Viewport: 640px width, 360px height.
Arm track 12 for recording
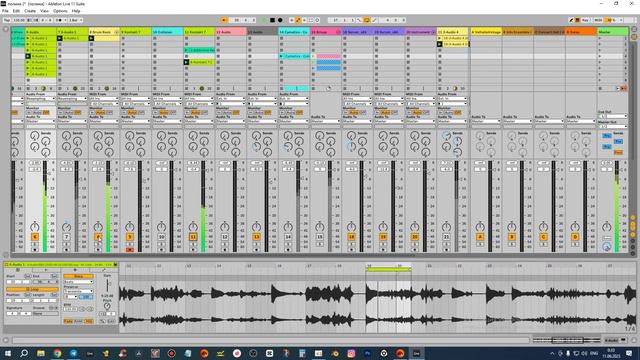click(225, 249)
